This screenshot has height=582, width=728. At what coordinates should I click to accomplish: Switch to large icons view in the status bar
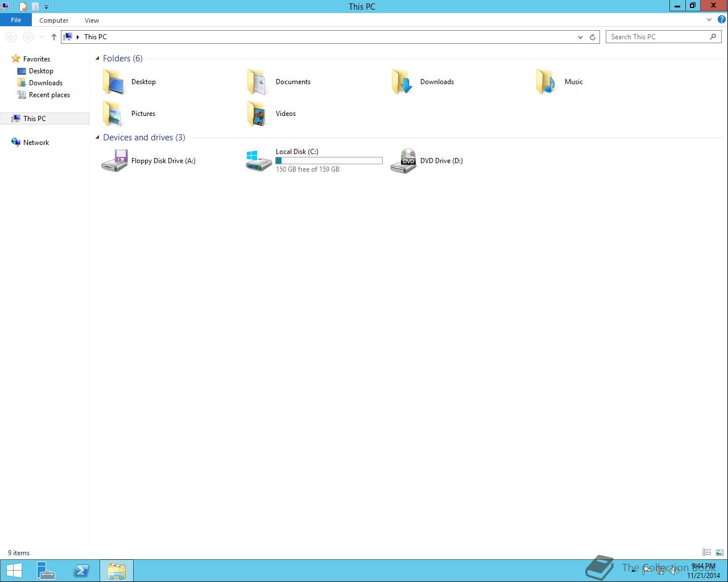pos(719,552)
